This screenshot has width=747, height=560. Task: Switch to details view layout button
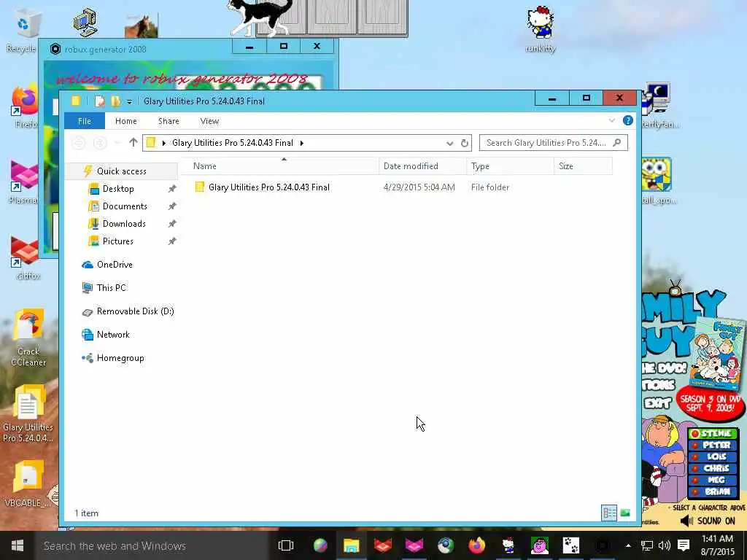tap(609, 513)
